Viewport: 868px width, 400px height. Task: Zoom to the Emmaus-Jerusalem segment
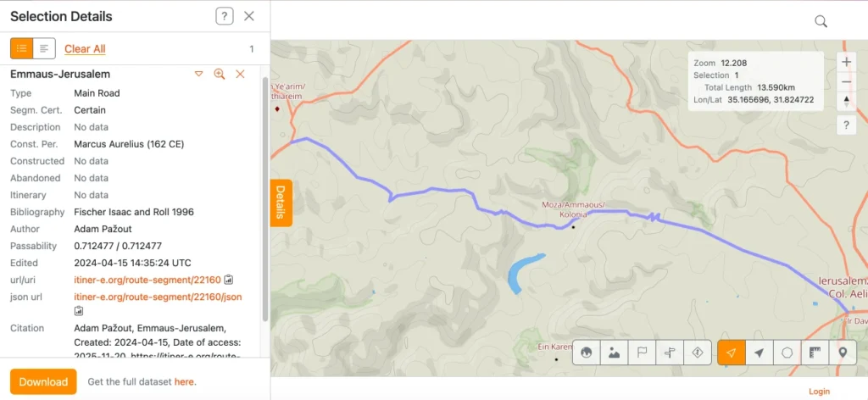pos(220,75)
